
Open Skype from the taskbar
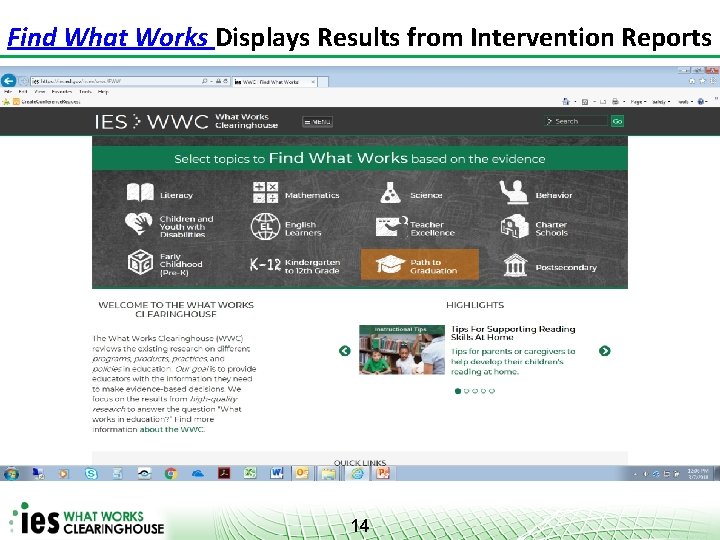[x=91, y=473]
